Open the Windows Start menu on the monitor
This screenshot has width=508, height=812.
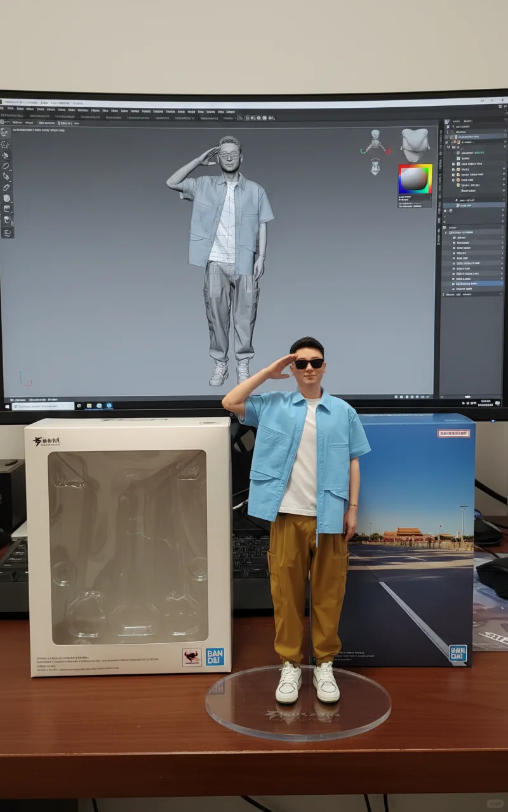[x=6, y=406]
